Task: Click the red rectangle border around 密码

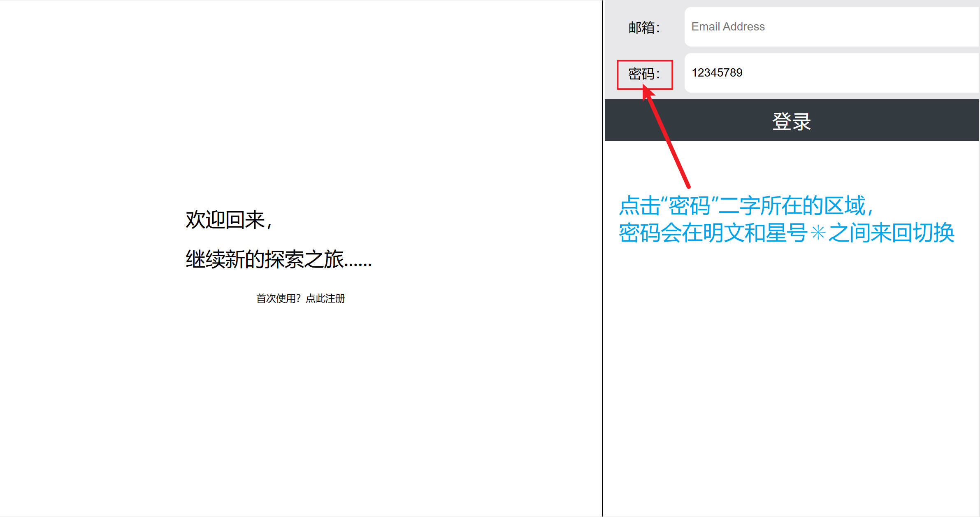Action: click(x=645, y=61)
